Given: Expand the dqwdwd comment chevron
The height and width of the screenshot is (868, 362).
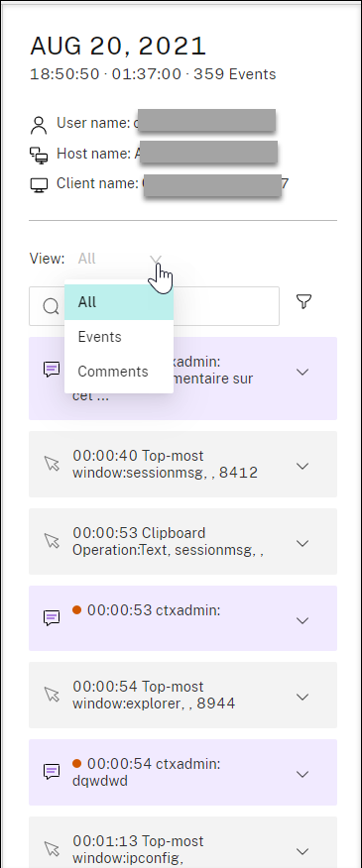Looking at the screenshot, I should (x=302, y=774).
